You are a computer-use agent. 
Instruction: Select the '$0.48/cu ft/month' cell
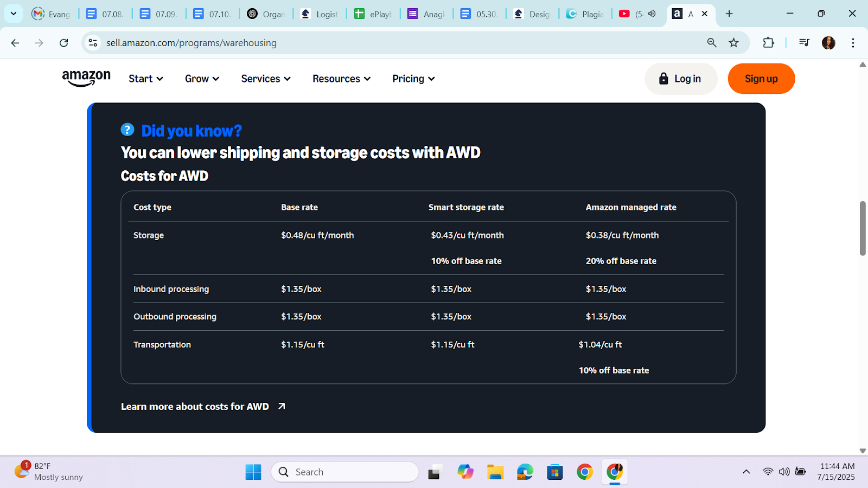[317, 235]
